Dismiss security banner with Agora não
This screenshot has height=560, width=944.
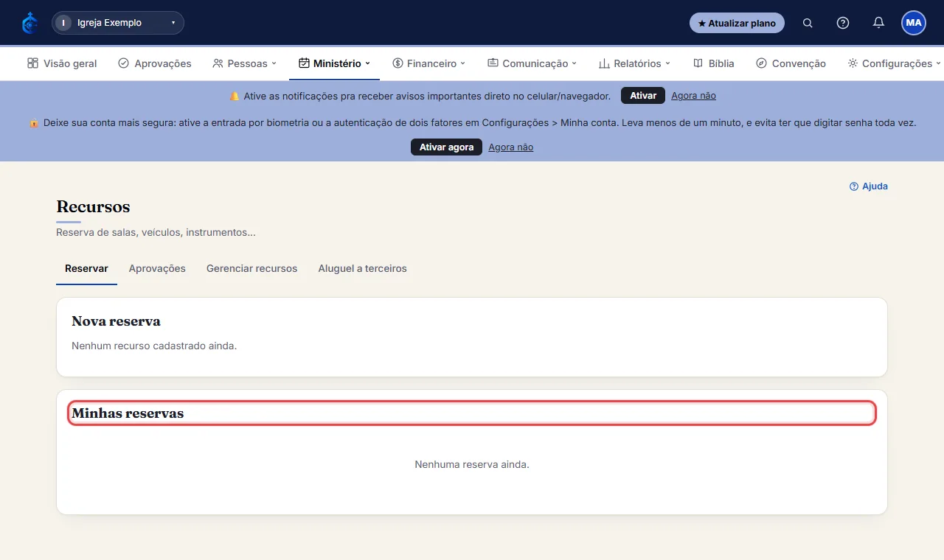pyautogui.click(x=510, y=147)
